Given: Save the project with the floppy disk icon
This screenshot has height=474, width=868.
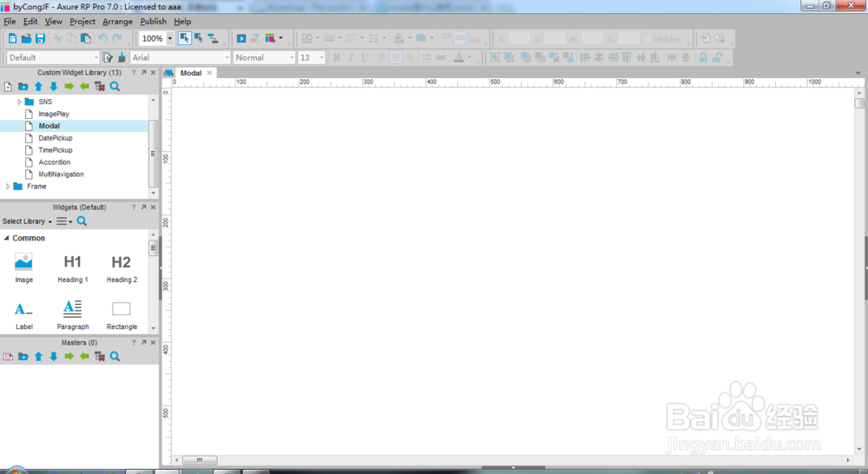Looking at the screenshot, I should coord(41,39).
